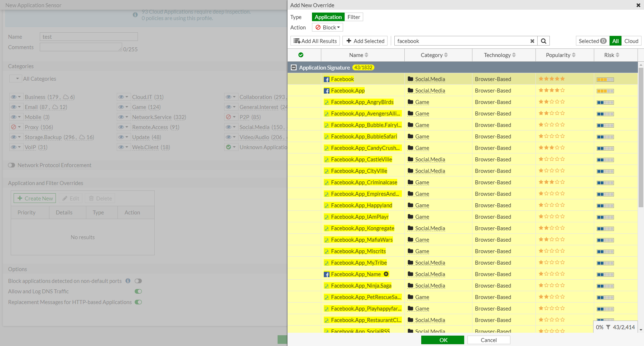
Task: Show Selected applications only
Action: pyautogui.click(x=592, y=41)
